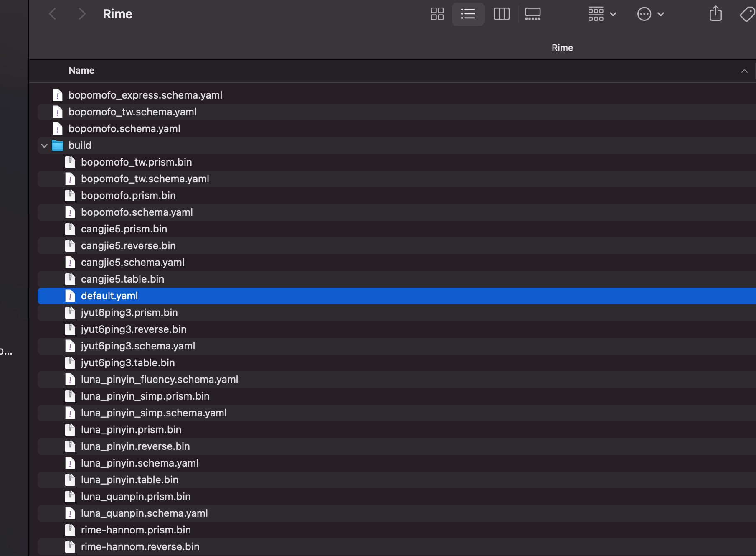Select luna_pinyin.schema.yaml file
This screenshot has height=556, width=756.
[x=140, y=463]
